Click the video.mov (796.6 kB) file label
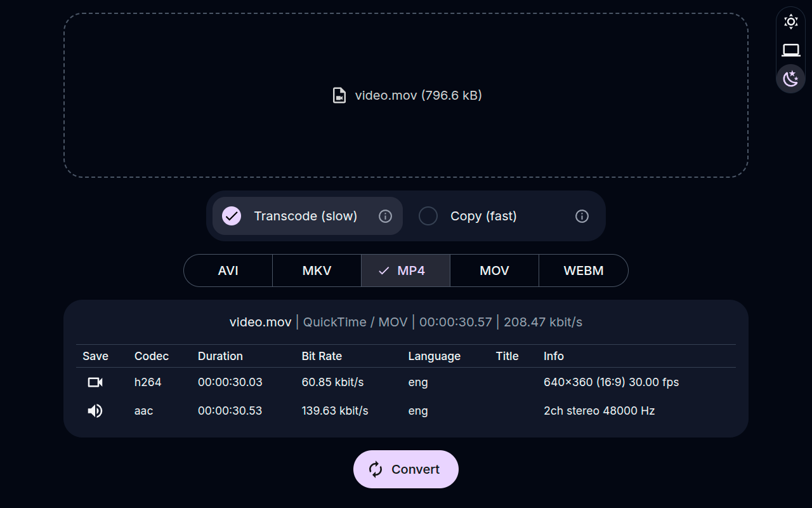The width and height of the screenshot is (812, 508). [x=419, y=95]
